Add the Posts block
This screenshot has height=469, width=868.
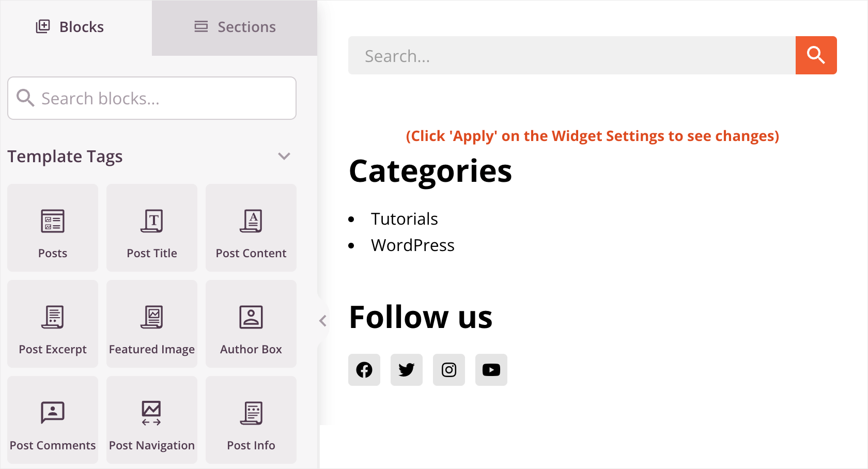point(53,228)
